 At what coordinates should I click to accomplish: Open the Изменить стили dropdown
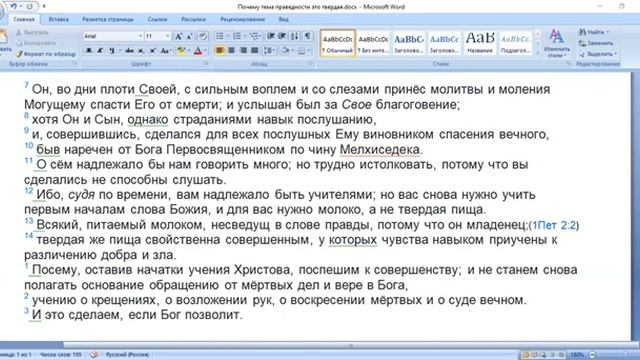(x=557, y=44)
